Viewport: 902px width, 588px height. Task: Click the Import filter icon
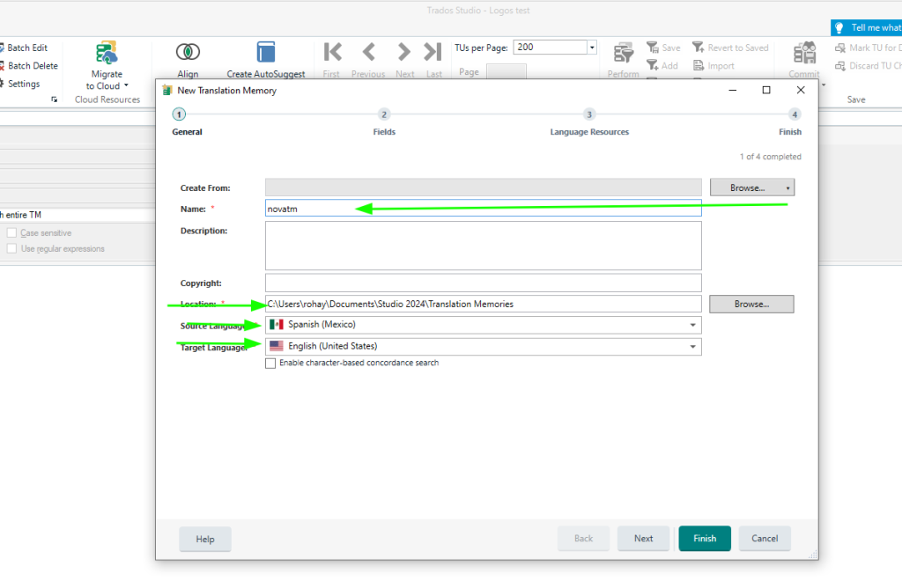(699, 65)
